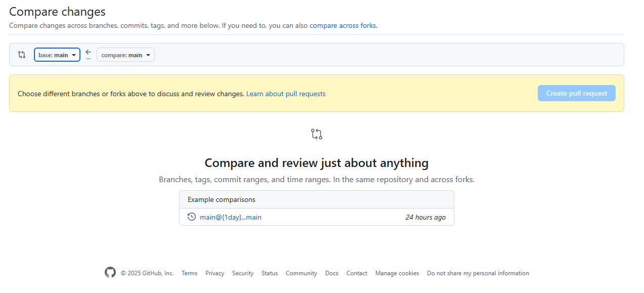The height and width of the screenshot is (293, 644).
Task: Visit the Community footer link
Action: click(301, 273)
